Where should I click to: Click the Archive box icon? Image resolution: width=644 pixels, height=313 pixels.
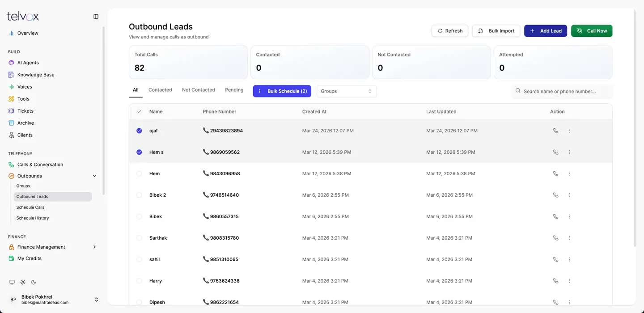[12, 123]
